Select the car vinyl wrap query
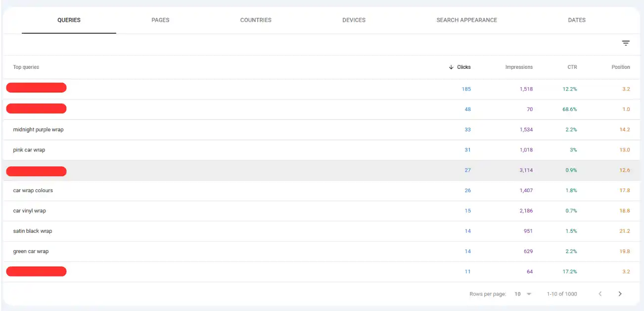The height and width of the screenshot is (311, 644). coord(30,211)
